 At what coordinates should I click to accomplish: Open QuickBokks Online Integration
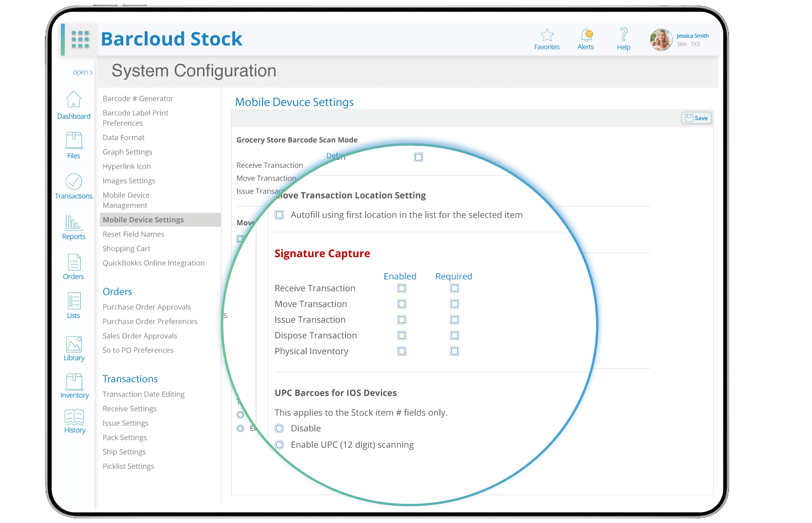(x=154, y=263)
